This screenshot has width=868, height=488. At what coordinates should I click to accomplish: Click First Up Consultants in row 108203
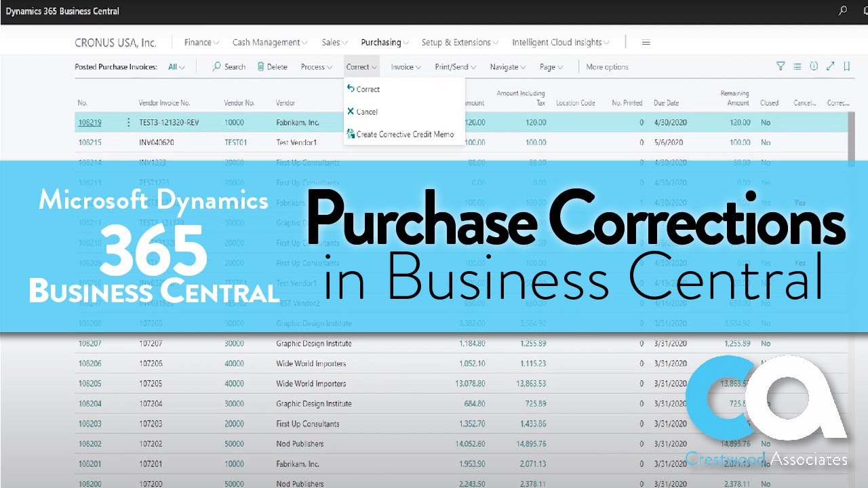[308, 424]
